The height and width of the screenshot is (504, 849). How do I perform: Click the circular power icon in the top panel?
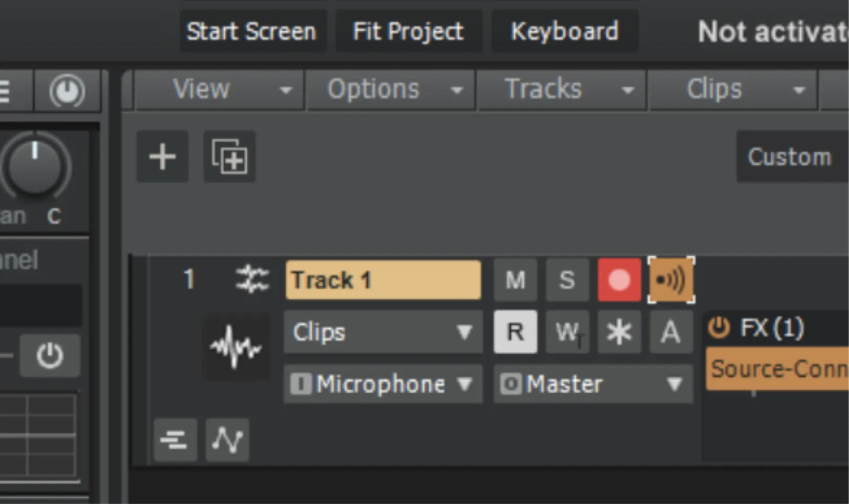[x=67, y=91]
